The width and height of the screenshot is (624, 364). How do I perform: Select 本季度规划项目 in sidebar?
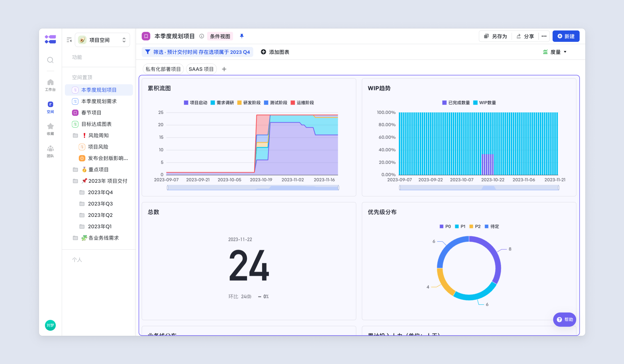[99, 90]
